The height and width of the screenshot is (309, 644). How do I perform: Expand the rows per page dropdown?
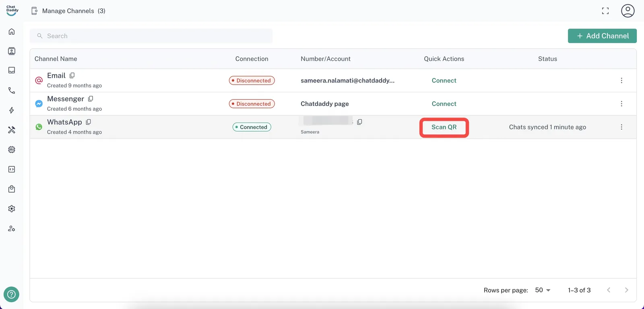point(543,290)
